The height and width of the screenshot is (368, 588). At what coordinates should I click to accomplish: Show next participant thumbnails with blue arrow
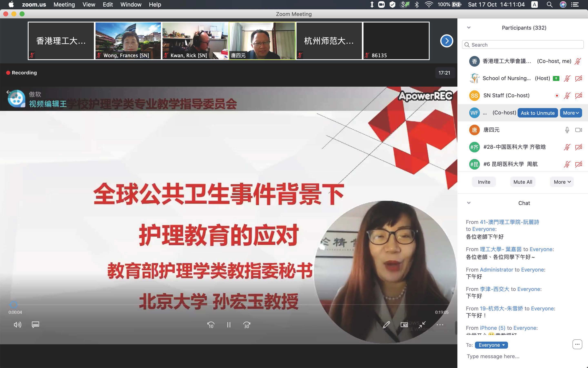[447, 41]
